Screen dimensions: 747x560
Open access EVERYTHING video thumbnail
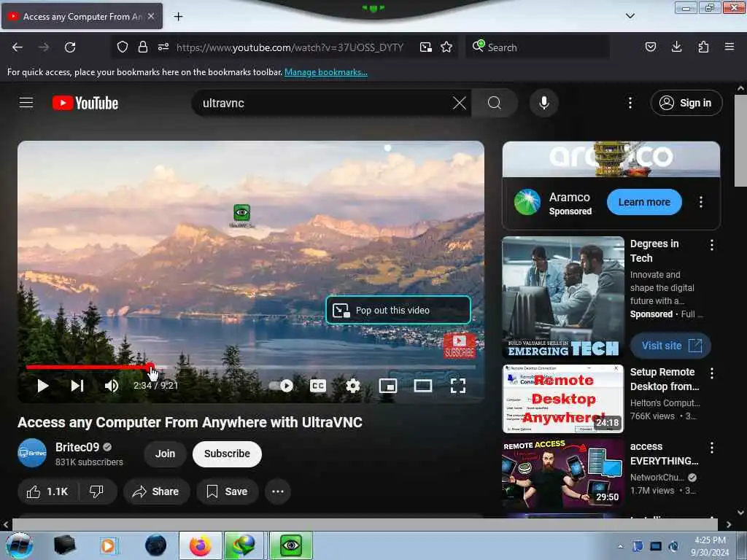click(x=563, y=473)
